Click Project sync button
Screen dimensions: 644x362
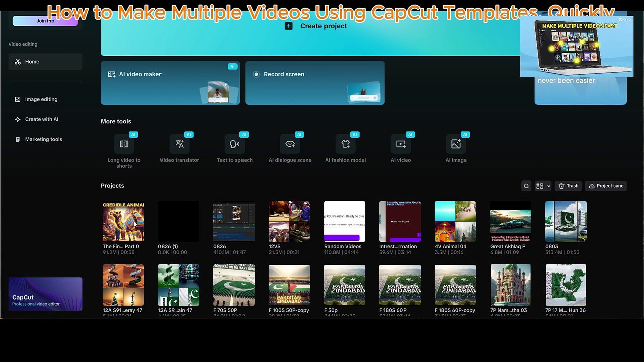pyautogui.click(x=606, y=186)
